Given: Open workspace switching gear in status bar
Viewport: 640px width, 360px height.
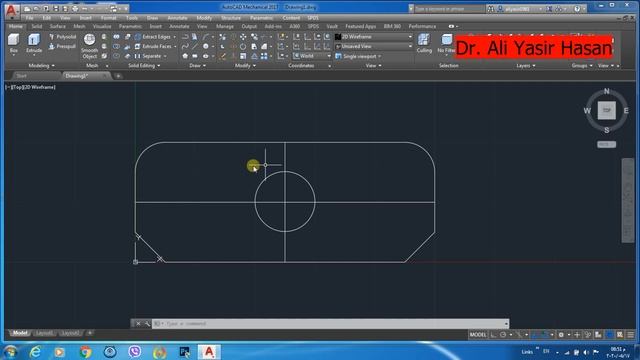Looking at the screenshot, I should tap(561, 335).
